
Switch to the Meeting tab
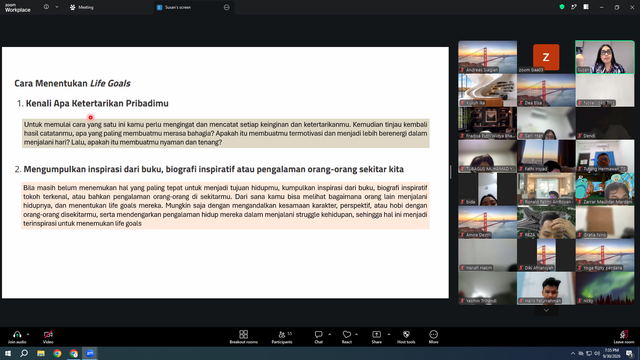coord(82,7)
